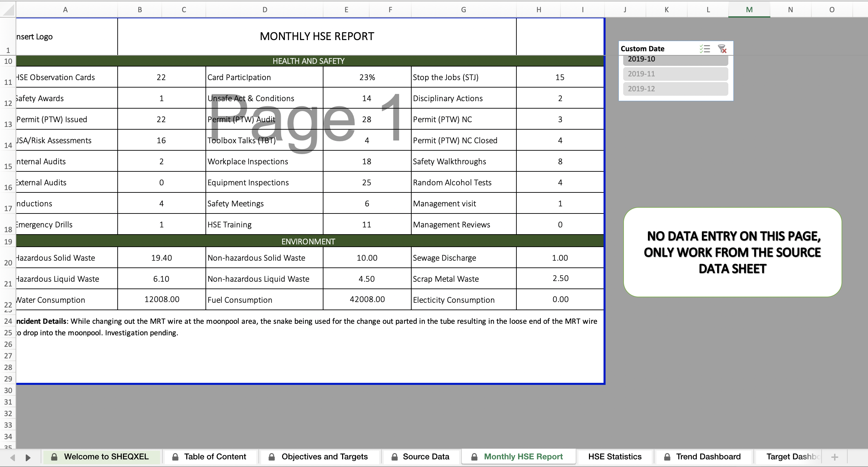Open the Trend Dashboard sheet
The width and height of the screenshot is (868, 467).
(x=708, y=456)
